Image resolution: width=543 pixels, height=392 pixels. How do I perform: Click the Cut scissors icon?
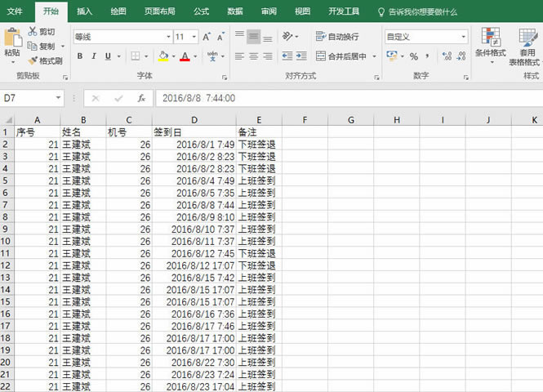click(32, 32)
